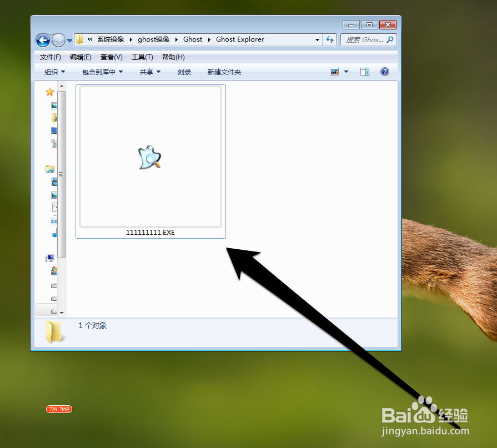Open the Music library note icon
This screenshot has width=497, height=448.
tap(54, 233)
